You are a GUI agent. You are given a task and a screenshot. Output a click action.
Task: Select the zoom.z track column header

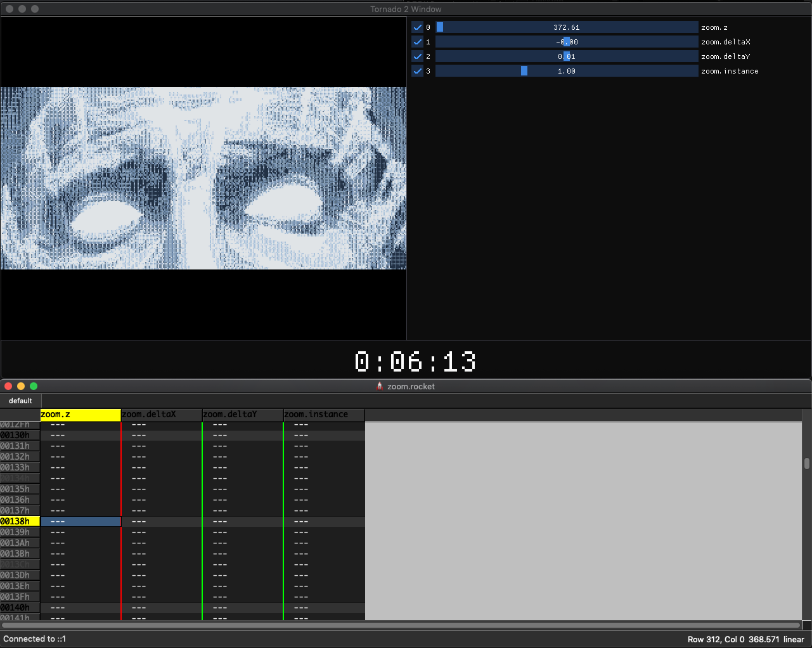pyautogui.click(x=81, y=415)
